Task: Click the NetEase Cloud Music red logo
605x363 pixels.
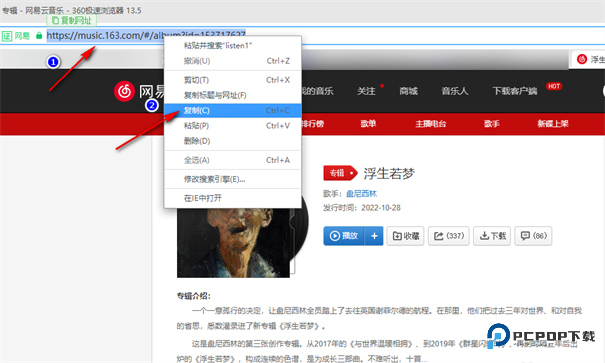Action: coord(124,91)
